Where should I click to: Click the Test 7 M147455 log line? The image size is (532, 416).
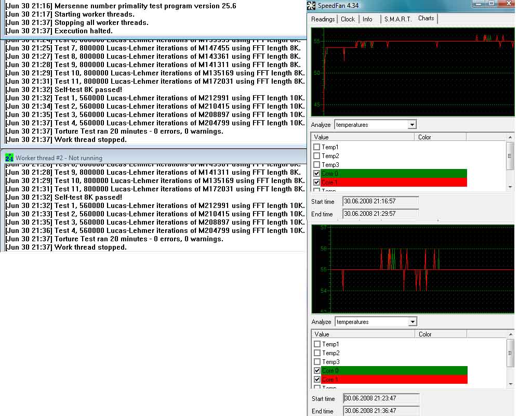tap(153, 48)
